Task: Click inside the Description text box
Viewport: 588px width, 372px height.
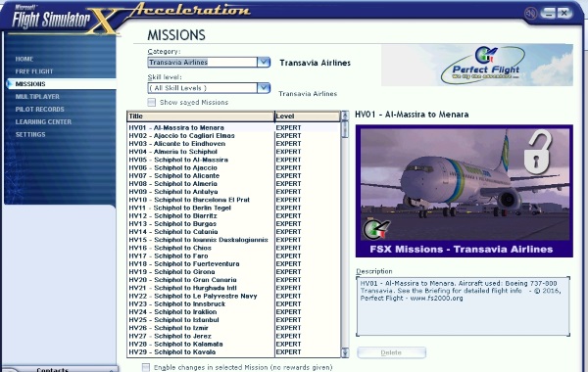Action: click(x=463, y=306)
